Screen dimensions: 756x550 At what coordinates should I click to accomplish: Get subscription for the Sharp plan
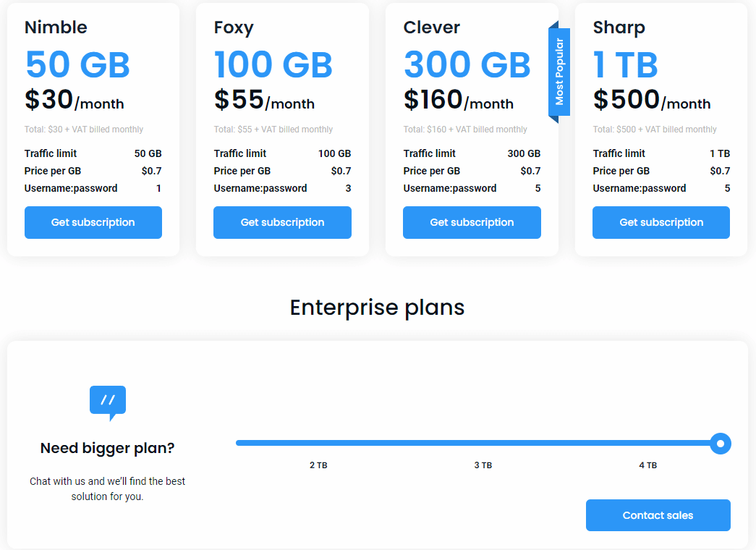661,222
